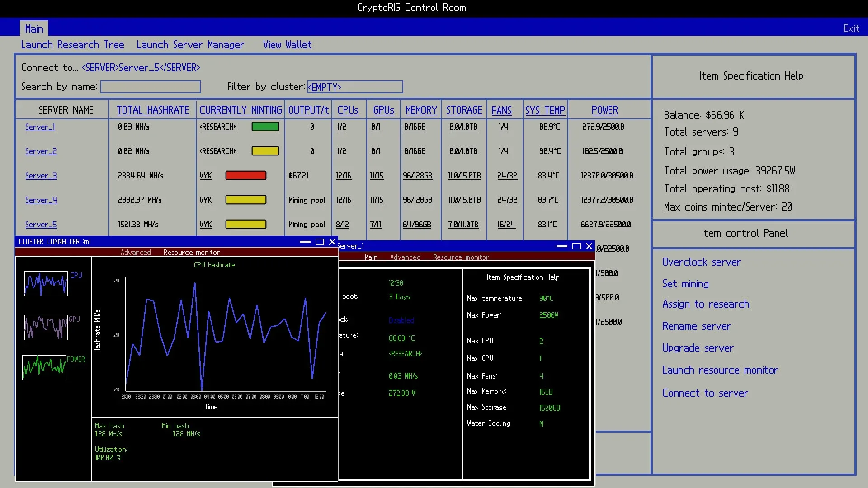Sort by SYS TEMP column header

[545, 110]
